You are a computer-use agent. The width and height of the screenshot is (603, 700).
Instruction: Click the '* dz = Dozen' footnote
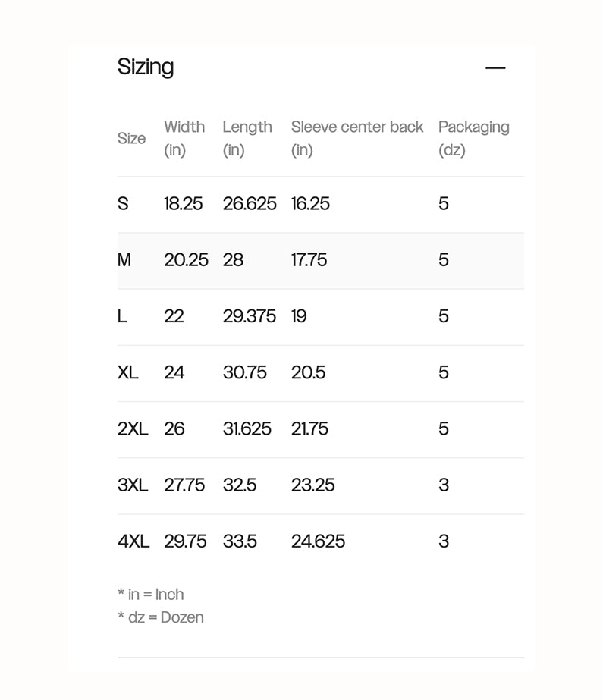point(161,617)
